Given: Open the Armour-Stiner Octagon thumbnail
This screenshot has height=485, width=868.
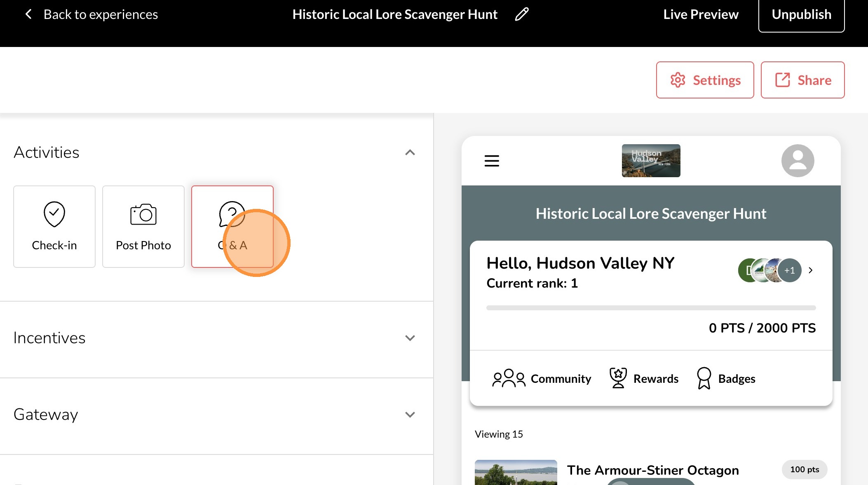Looking at the screenshot, I should pyautogui.click(x=516, y=473).
